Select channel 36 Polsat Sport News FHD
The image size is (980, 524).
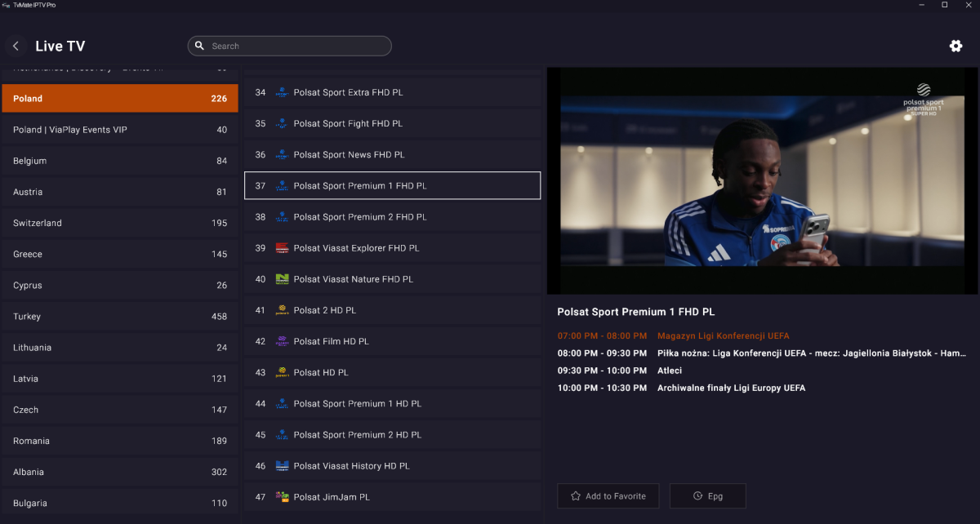(x=392, y=155)
